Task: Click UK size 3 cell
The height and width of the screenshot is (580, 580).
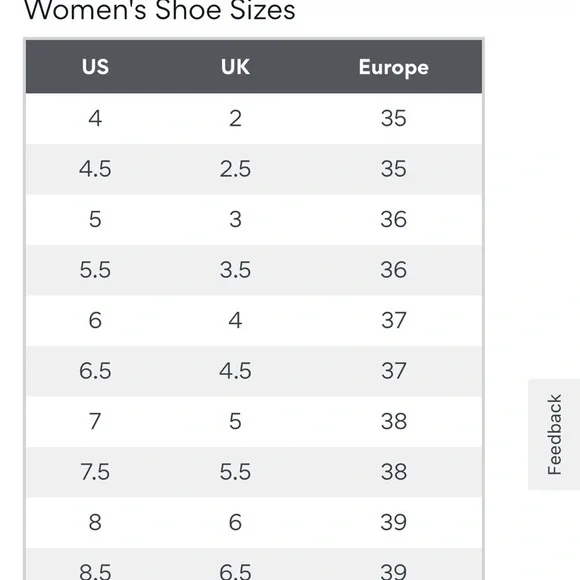Action: [235, 219]
